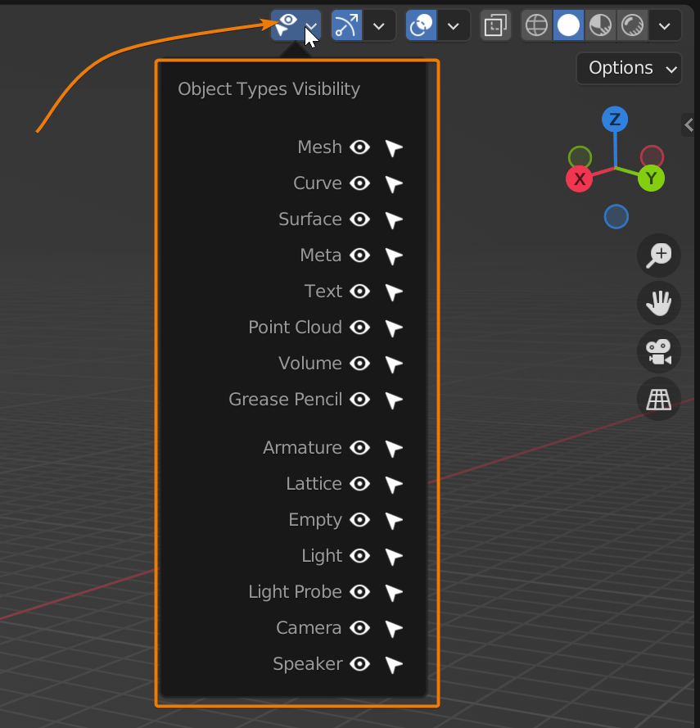Viewport: 700px width, 728px height.
Task: Toggle X-Ray display button
Action: click(495, 26)
